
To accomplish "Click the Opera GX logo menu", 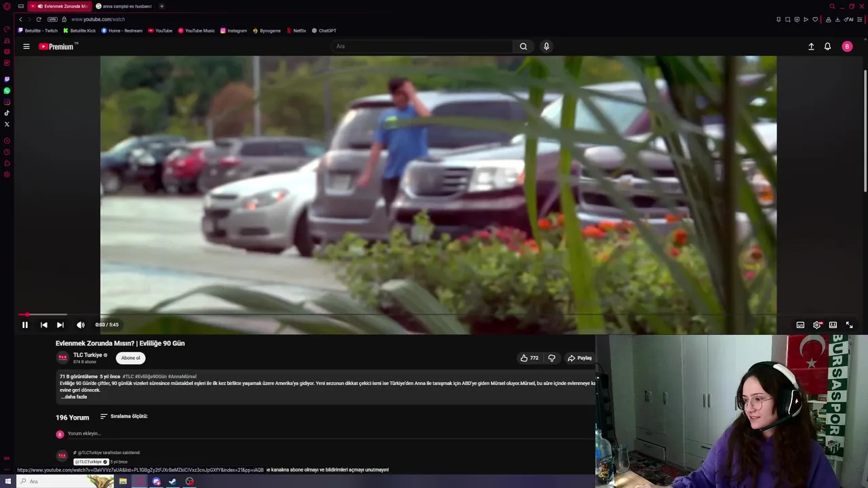I will (x=7, y=6).
